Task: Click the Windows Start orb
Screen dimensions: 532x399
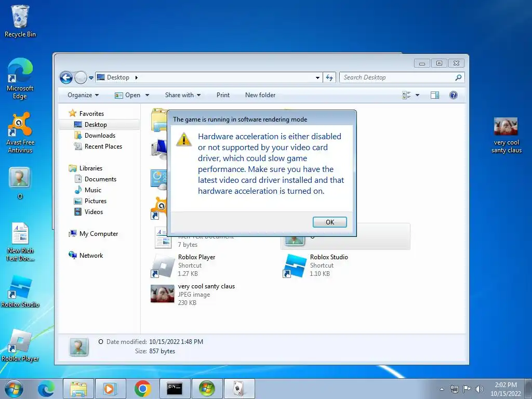Action: (x=14, y=389)
